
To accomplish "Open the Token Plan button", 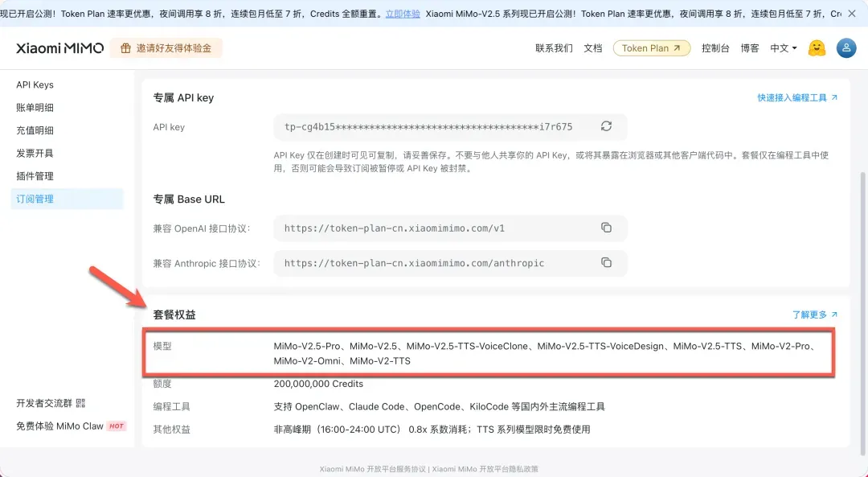I will (652, 48).
